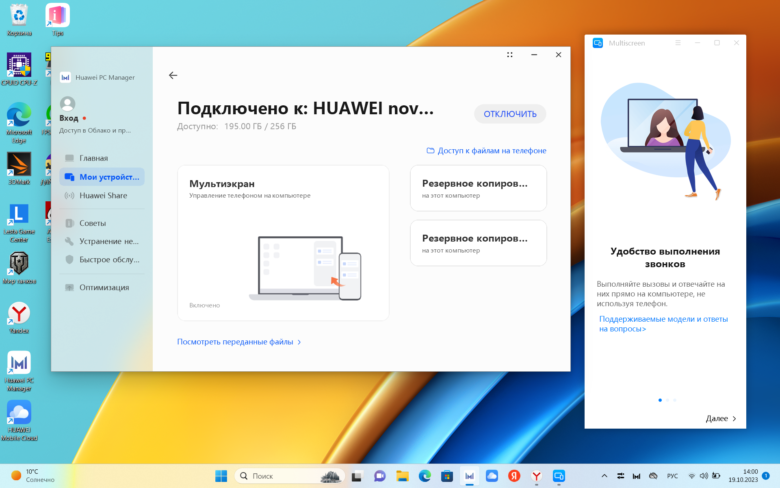Open File Explorer from the taskbar
The width and height of the screenshot is (780, 488).
click(x=402, y=476)
